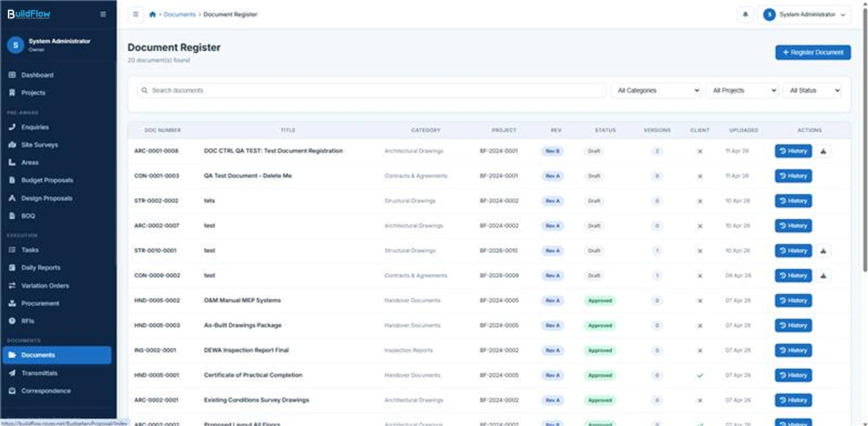
Task: Select Variation Orders menu item
Action: pos(45,286)
